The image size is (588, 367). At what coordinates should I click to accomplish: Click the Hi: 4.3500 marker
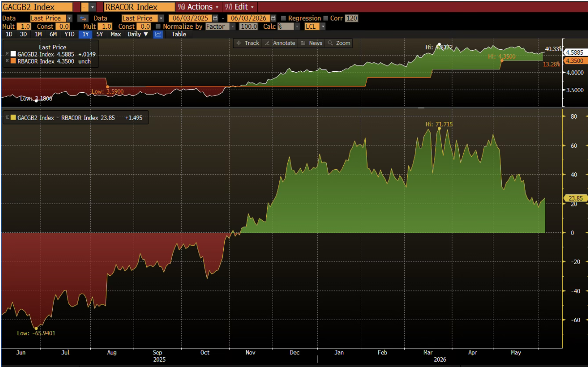pyautogui.click(x=502, y=57)
